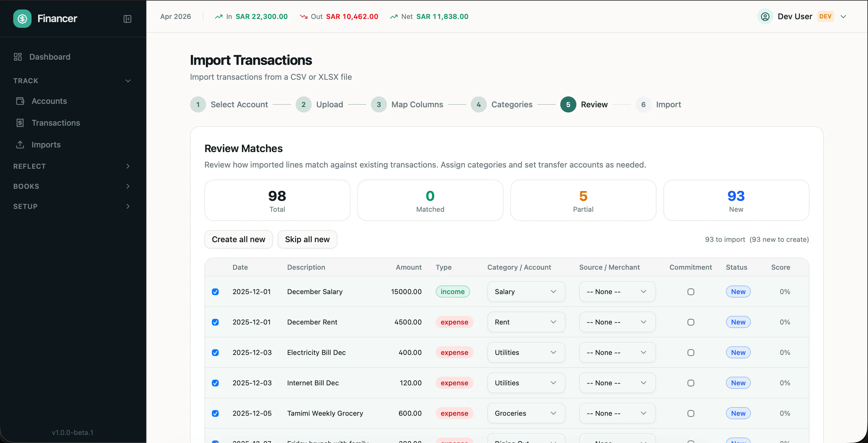Viewport: 868px width, 443px height.
Task: Open the Dev User account menu chevron
Action: 843,17
